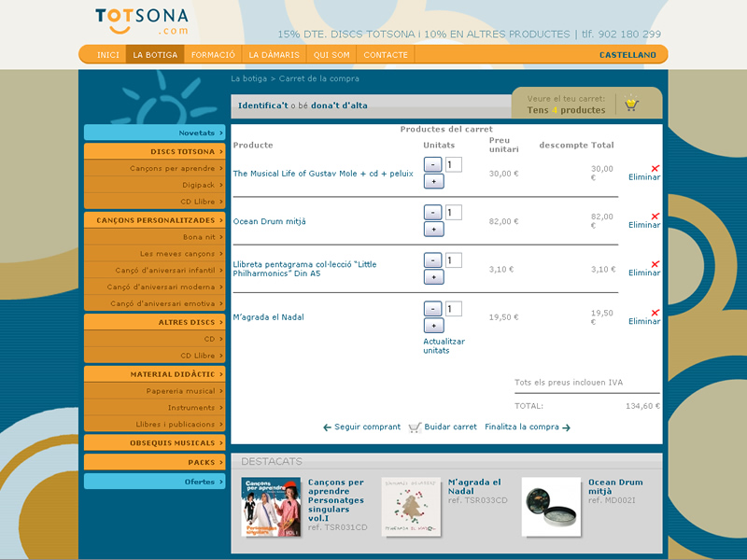The image size is (747, 560).
Task: Increase units of Llibreta pentagrama
Action: click(x=433, y=277)
